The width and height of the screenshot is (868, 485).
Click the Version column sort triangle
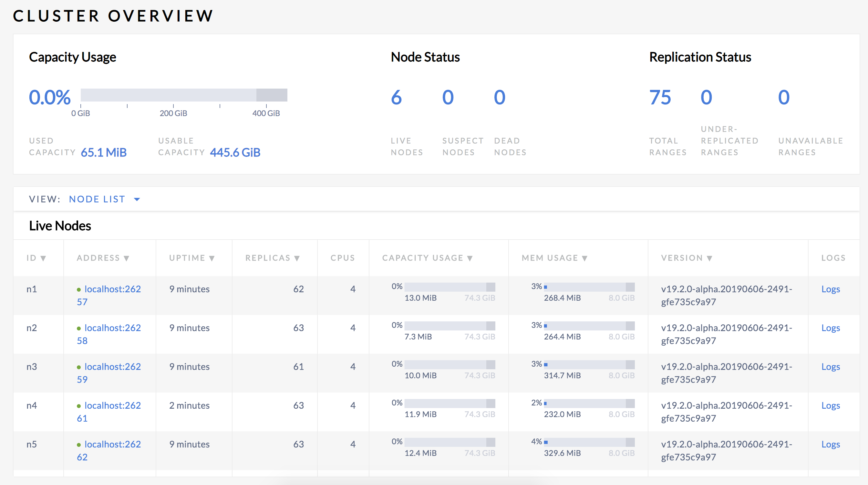pos(710,258)
